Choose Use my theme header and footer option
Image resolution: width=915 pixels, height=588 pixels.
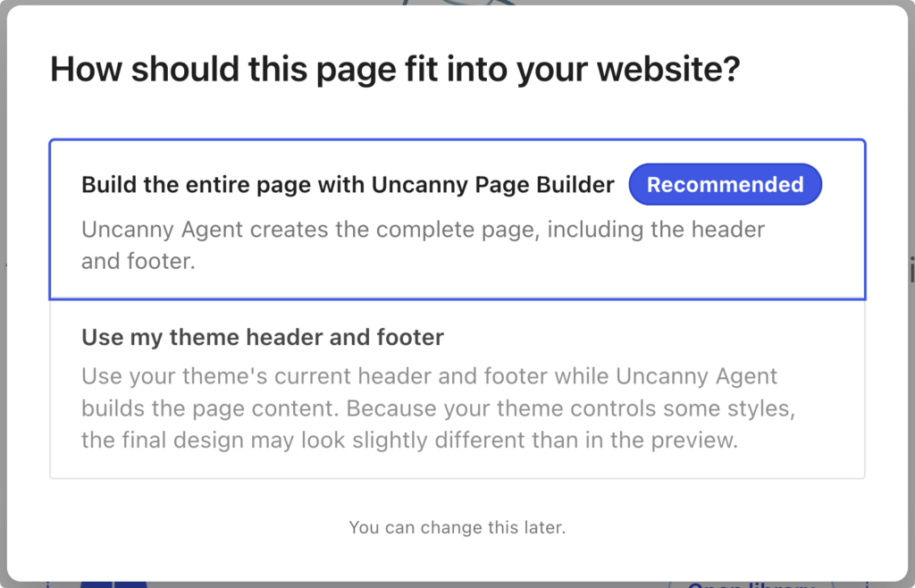[x=457, y=389]
